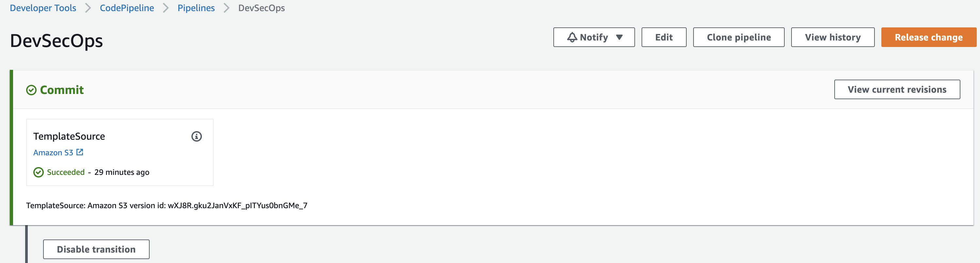Go to the Pipelines breadcrumb link
The image size is (980, 263).
click(x=196, y=8)
